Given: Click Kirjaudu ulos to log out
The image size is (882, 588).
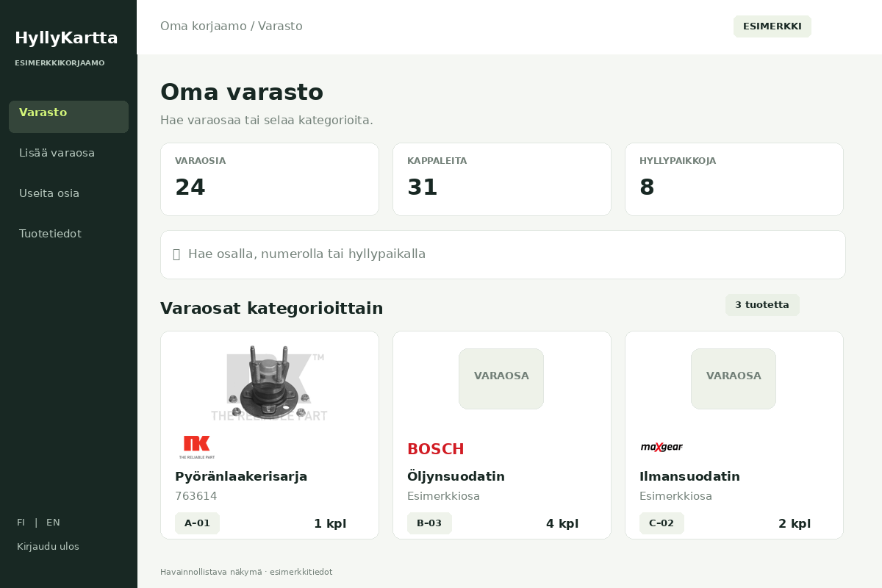Looking at the screenshot, I should point(48,547).
